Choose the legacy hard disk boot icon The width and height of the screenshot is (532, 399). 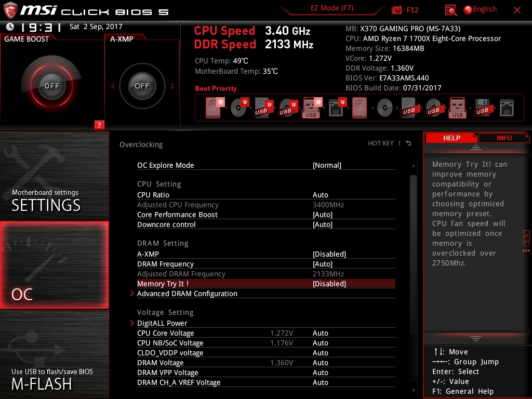(x=360, y=108)
